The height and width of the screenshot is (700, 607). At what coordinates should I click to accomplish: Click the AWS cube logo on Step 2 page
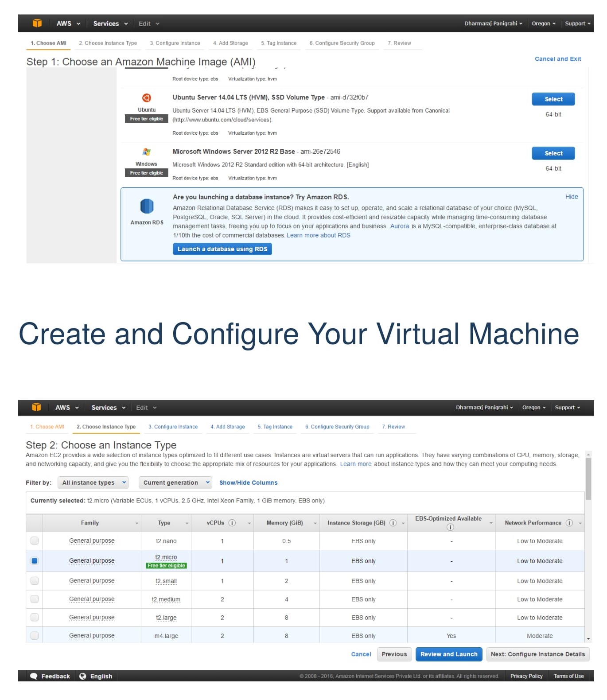(37, 407)
